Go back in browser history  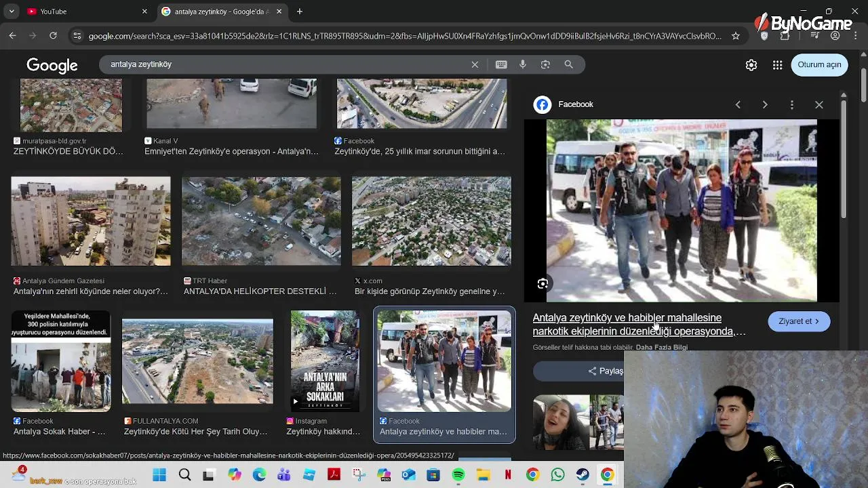(12, 36)
